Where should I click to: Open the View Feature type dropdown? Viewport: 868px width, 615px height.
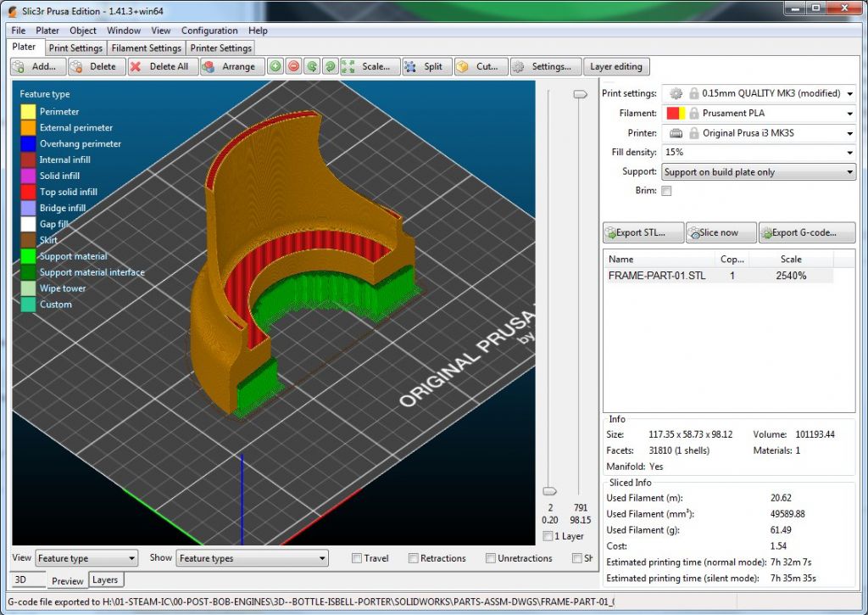pos(87,558)
